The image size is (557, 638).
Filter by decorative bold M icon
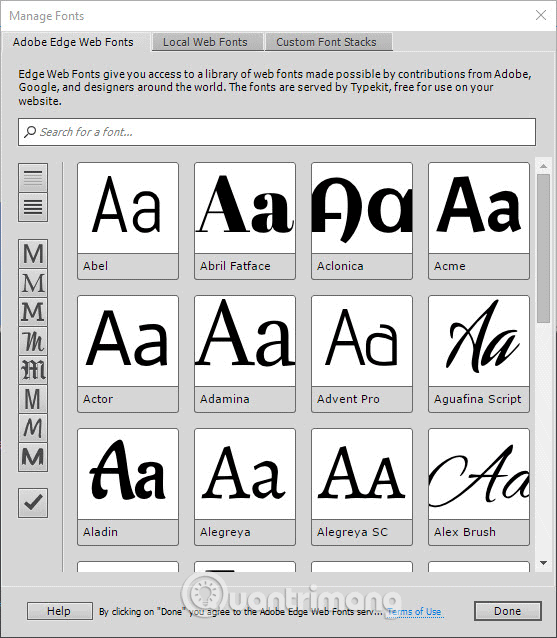[x=33, y=457]
